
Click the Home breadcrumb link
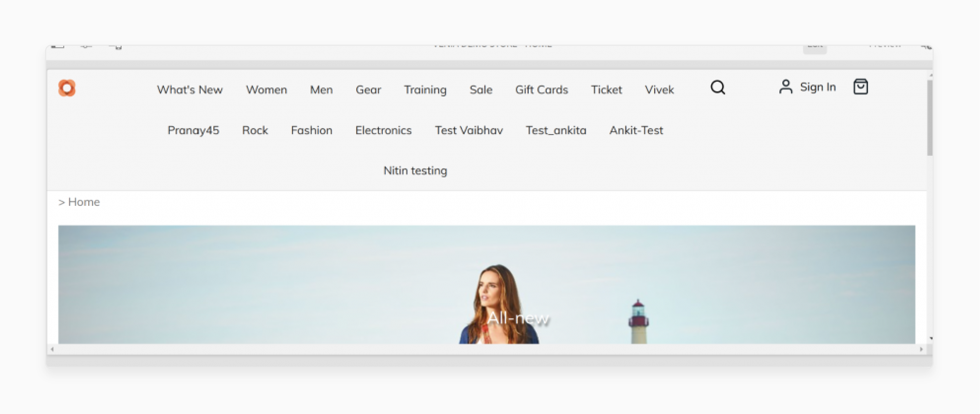click(x=83, y=201)
